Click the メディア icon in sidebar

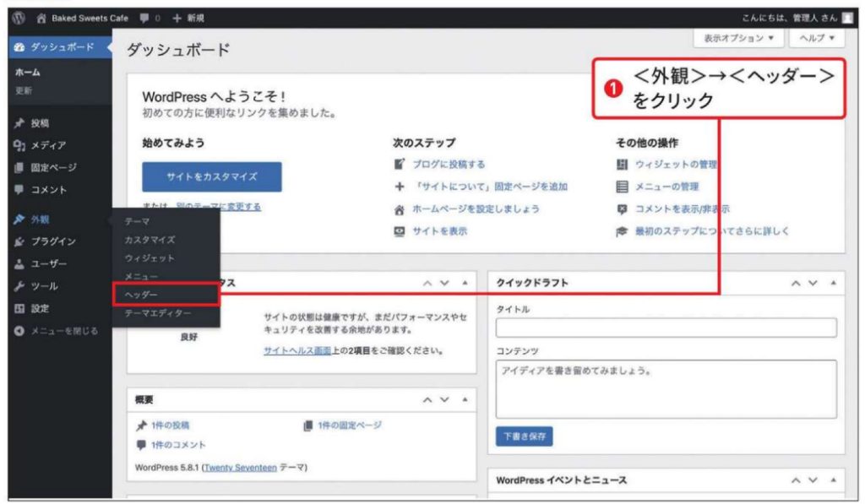click(19, 145)
